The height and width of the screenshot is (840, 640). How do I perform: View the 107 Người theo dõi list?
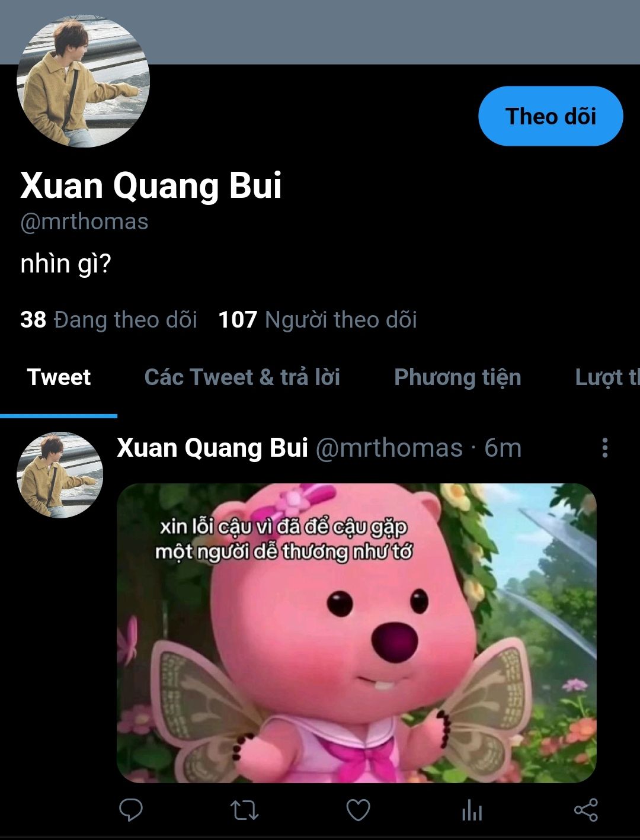pyautogui.click(x=318, y=320)
